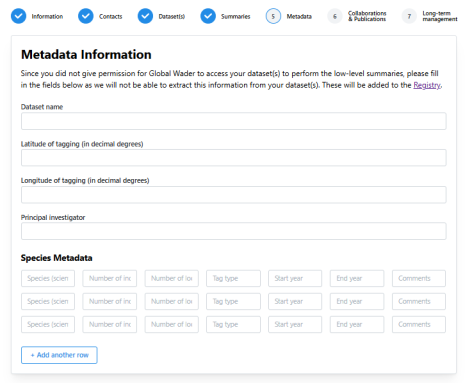
Task: Select the Dataset(s) step checkmark circle
Action: tap(145, 16)
